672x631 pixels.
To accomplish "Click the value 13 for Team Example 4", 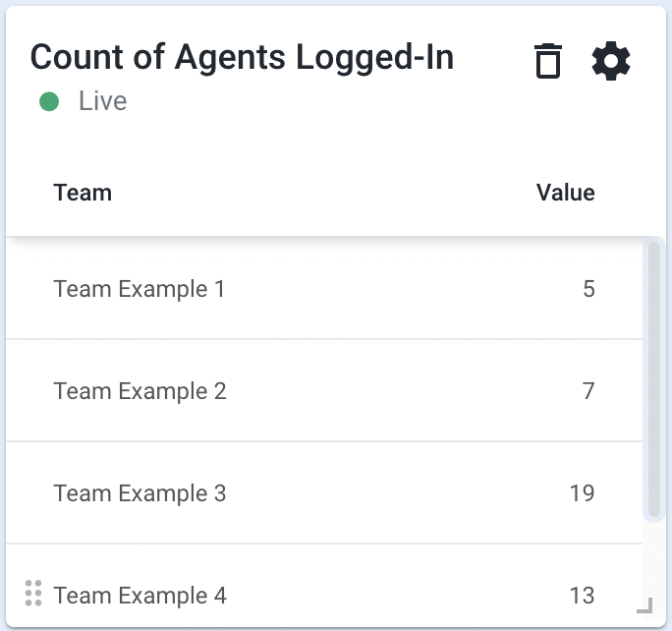I will pos(582,595).
